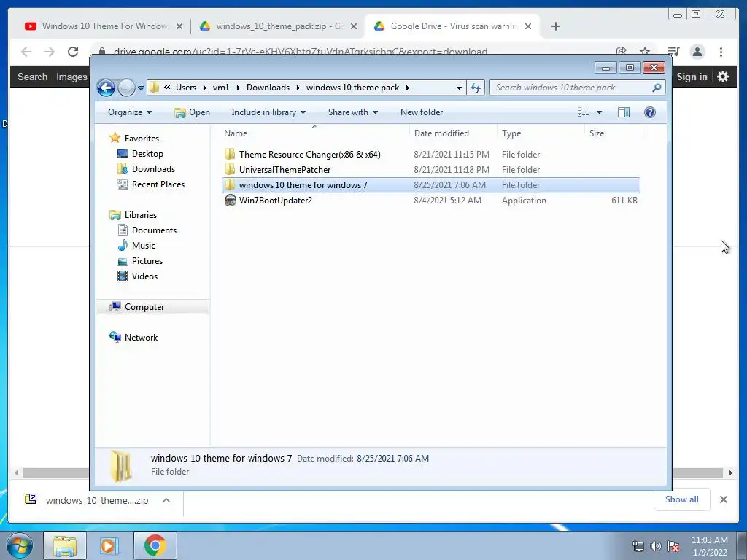Viewport: 747px width, 560px height.
Task: Select the Win7BootUpdater2 application
Action: [430, 201]
